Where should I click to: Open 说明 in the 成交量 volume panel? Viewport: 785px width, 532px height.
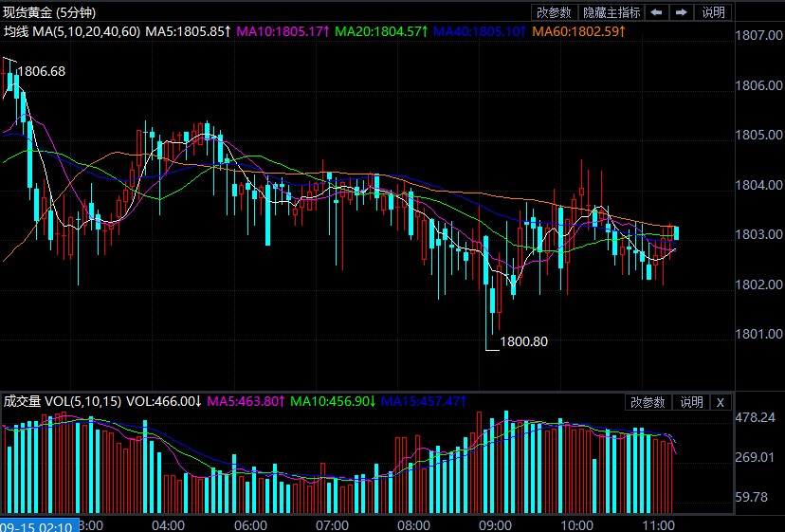690,402
